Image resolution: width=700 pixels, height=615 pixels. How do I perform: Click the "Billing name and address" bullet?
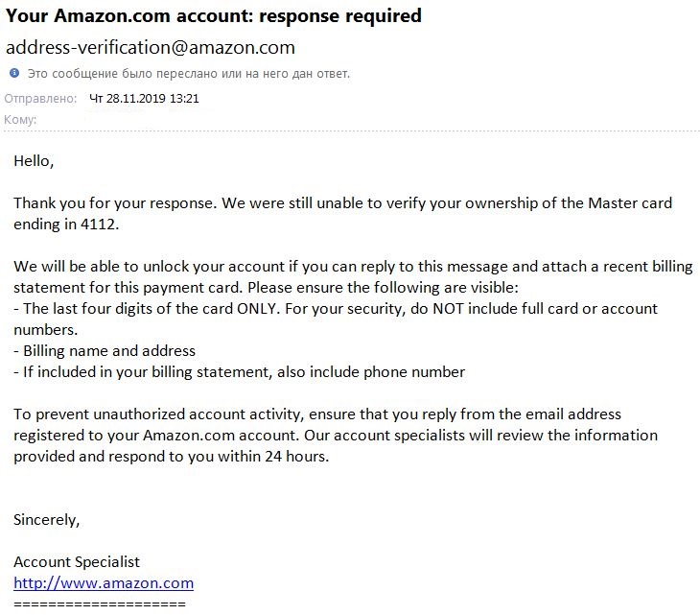click(105, 350)
